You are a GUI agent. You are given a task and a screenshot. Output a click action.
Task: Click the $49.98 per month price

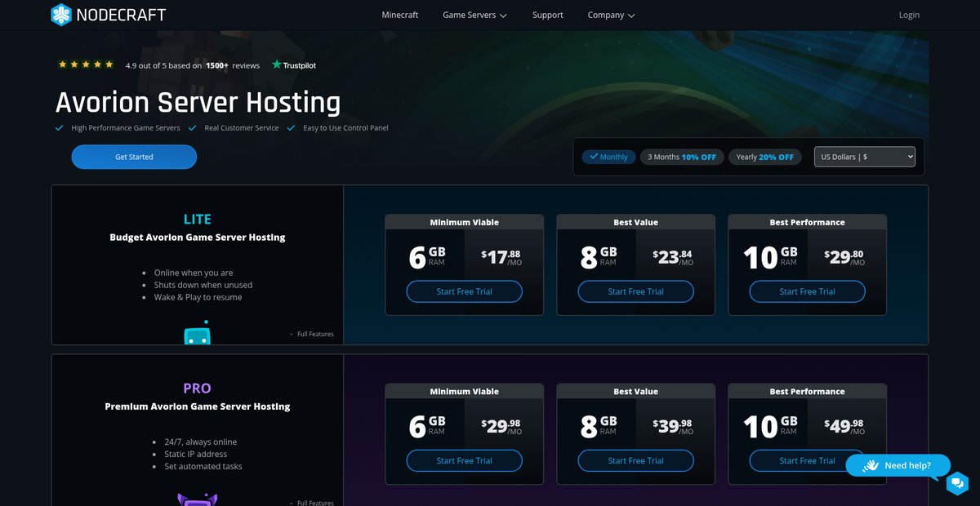(844, 426)
